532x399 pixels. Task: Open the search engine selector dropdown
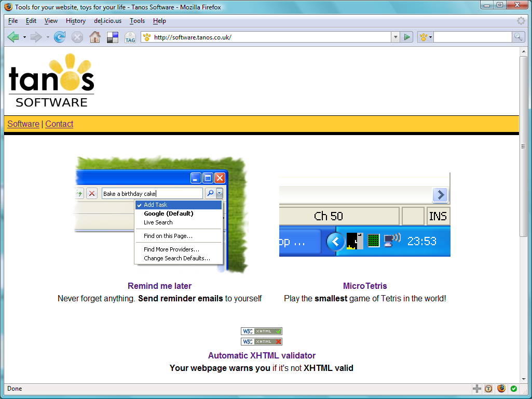click(x=426, y=37)
